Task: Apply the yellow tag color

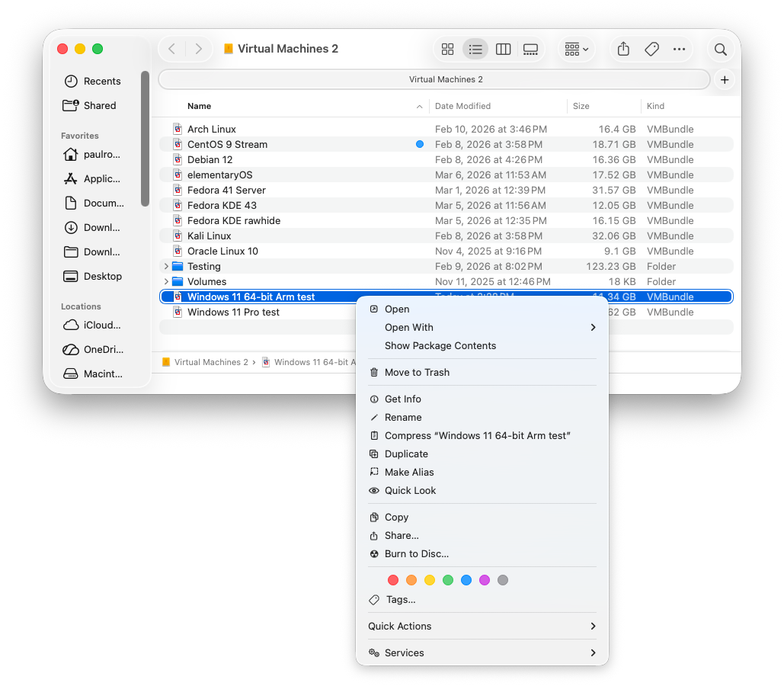Action: click(430, 580)
